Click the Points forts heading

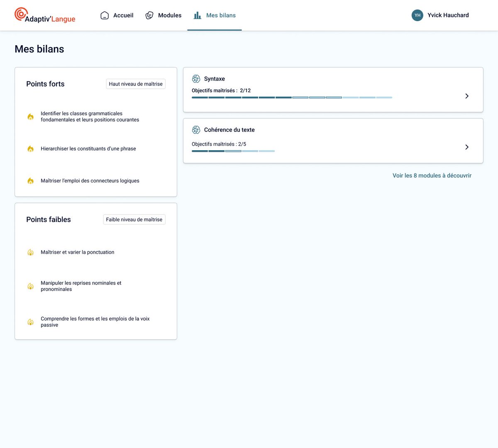tap(45, 84)
